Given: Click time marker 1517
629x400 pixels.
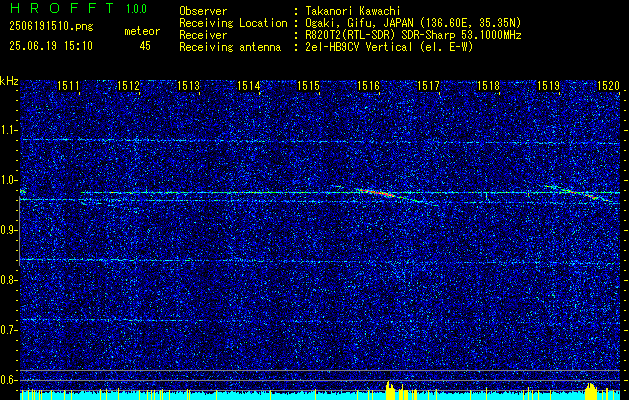Looking at the screenshot, I should coord(428,85).
